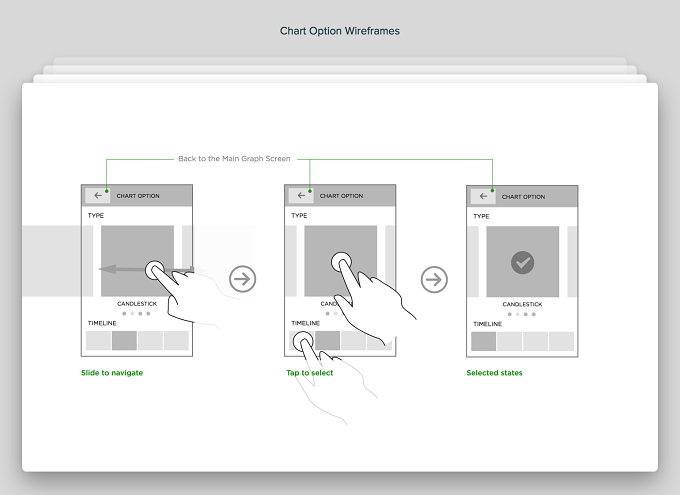Select second timeline box in third wireframe
Image resolution: width=680 pixels, height=495 pixels.
tap(510, 341)
